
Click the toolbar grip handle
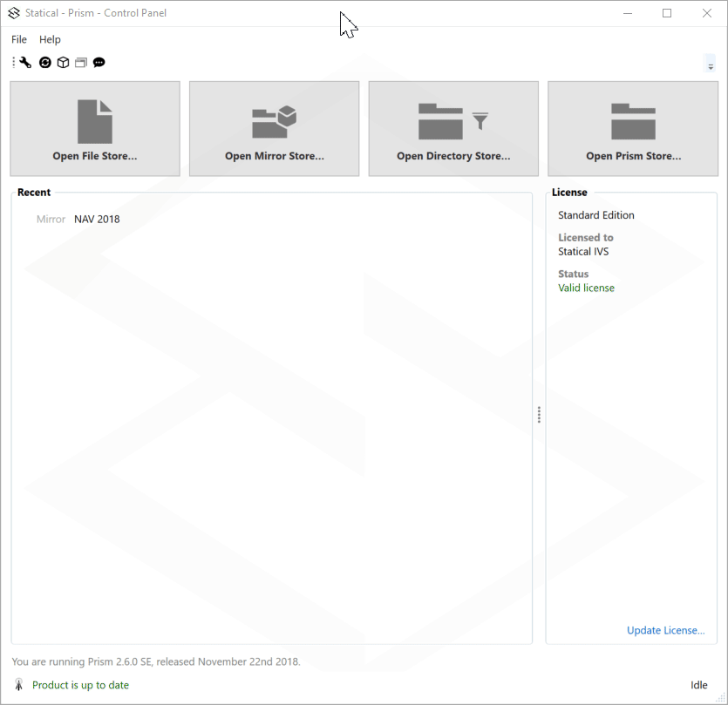point(13,63)
